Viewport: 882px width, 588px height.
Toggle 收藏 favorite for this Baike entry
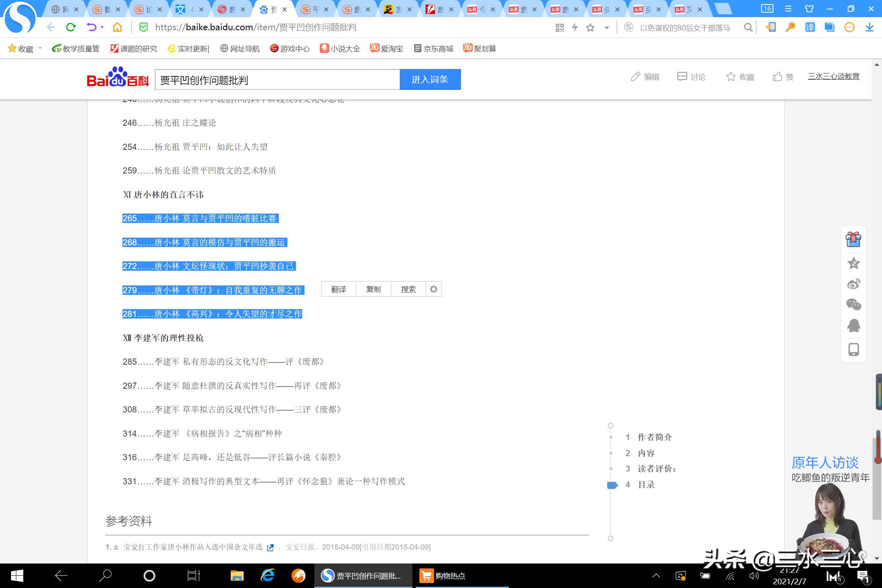[740, 77]
